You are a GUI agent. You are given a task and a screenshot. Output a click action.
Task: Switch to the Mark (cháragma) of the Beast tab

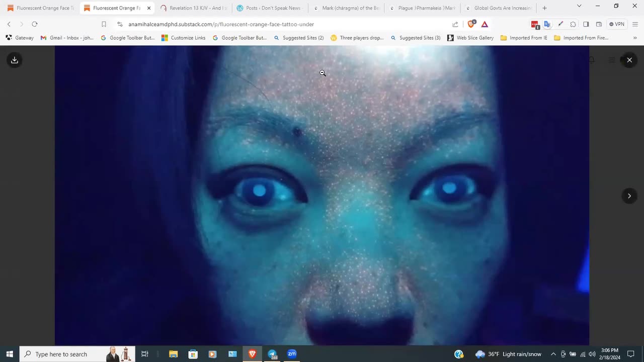coord(346,8)
